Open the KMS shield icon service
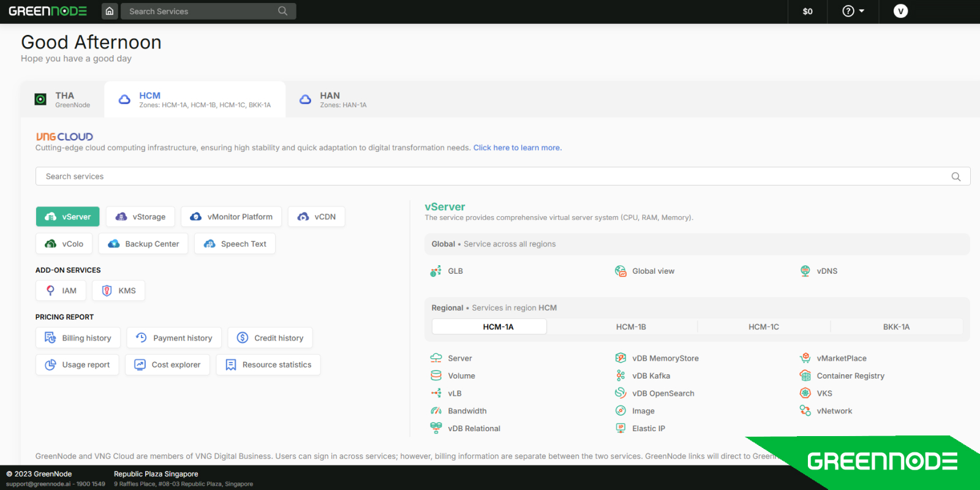980x490 pixels. click(107, 291)
